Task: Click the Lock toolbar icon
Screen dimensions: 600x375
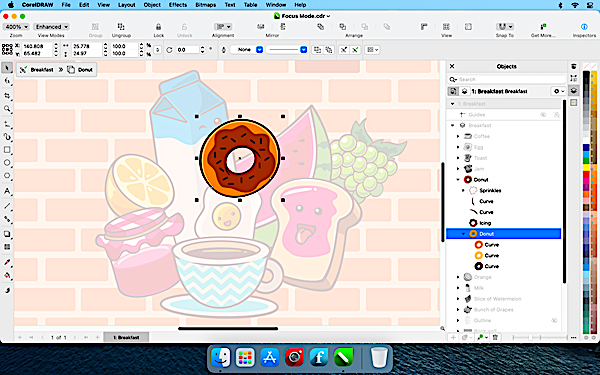Action: point(158,26)
